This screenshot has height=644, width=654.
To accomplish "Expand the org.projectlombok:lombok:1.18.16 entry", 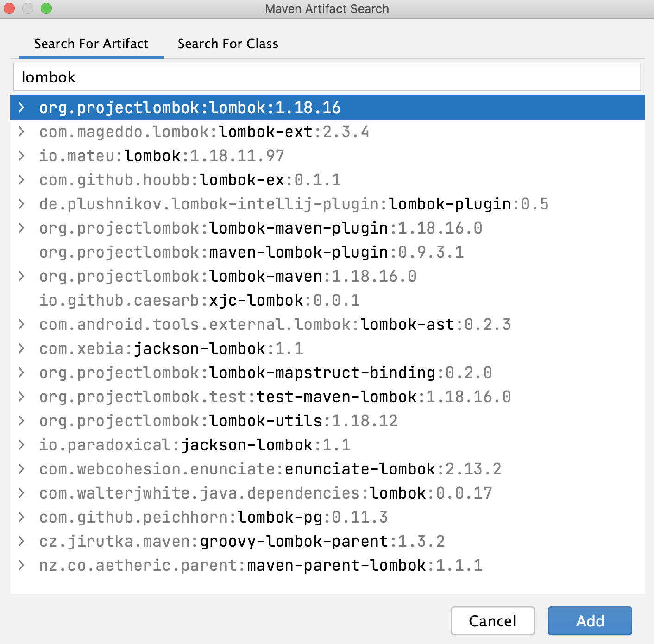I will coord(21,107).
